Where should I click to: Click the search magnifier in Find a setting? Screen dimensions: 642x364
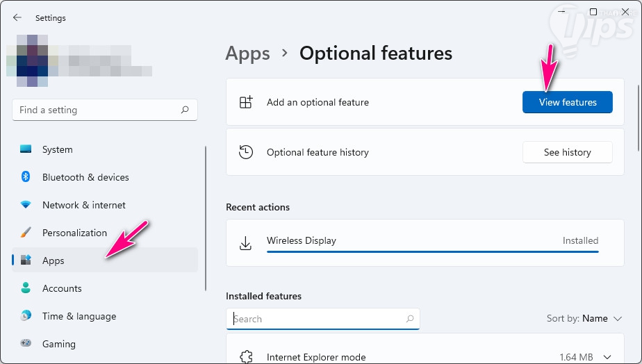pos(185,110)
